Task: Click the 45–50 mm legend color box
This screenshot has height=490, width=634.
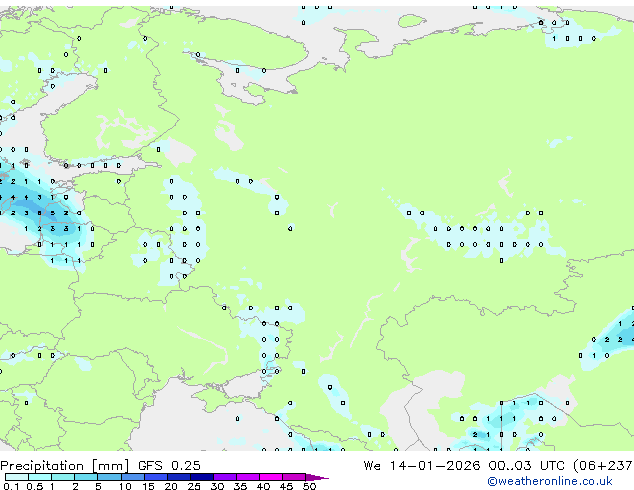Action: pyautogui.click(x=294, y=477)
